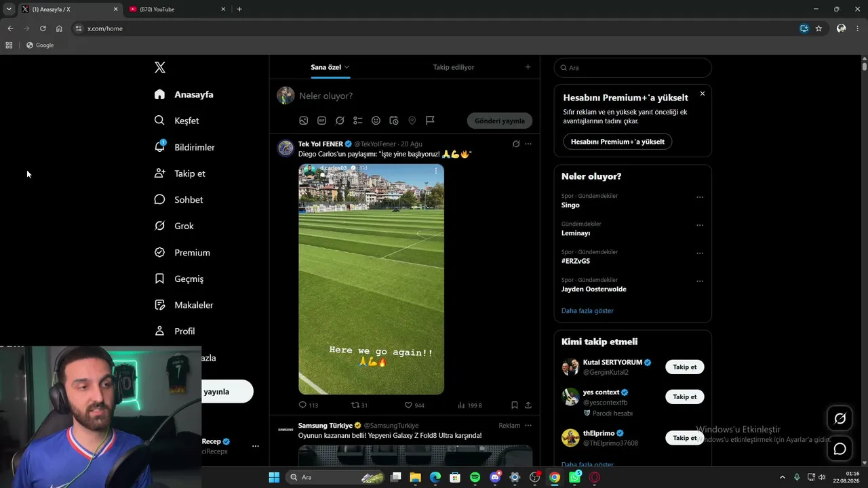Open the #ERZvGS trending topic

576,261
